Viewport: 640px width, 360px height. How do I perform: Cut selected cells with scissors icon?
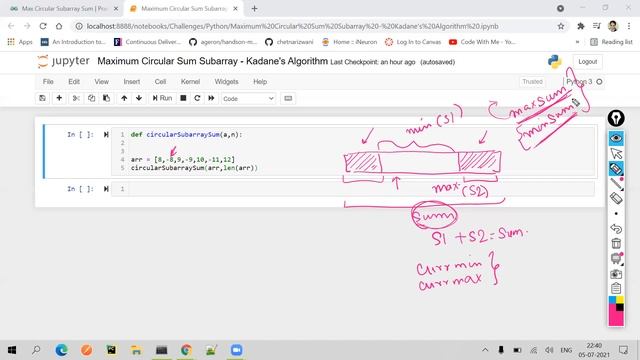(76, 98)
